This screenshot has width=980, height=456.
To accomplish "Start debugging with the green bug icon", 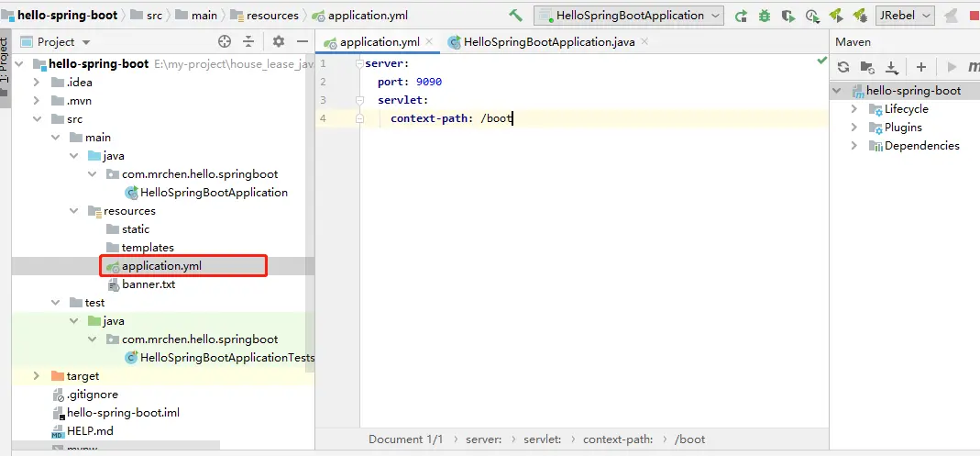I will click(x=764, y=16).
